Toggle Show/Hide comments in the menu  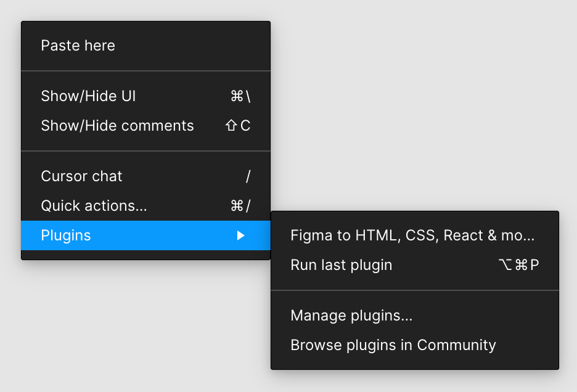[x=145, y=126]
